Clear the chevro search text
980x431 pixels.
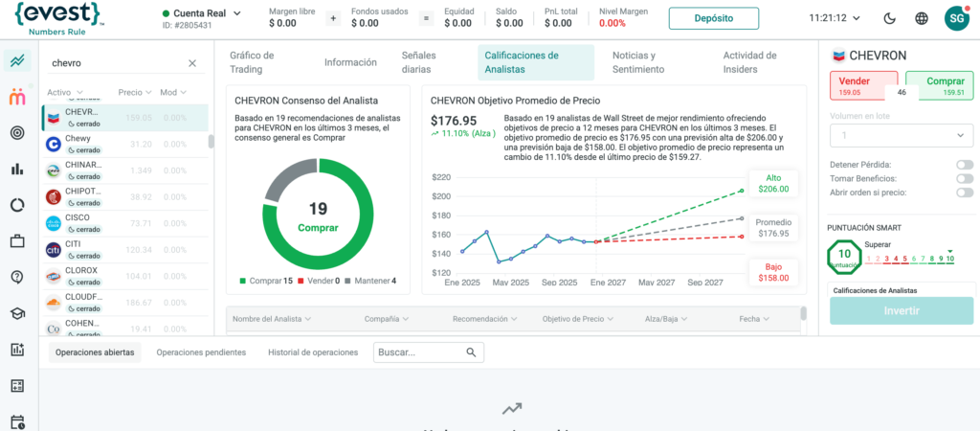pyautogui.click(x=192, y=63)
